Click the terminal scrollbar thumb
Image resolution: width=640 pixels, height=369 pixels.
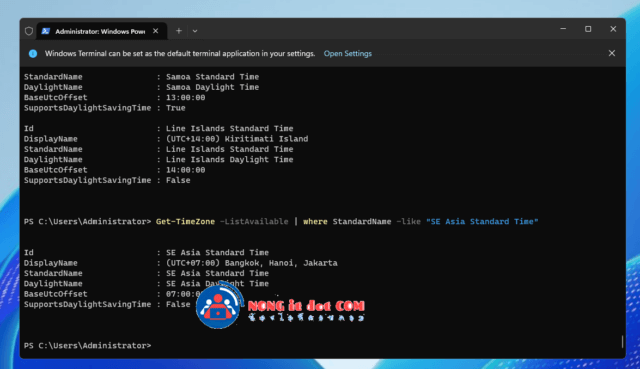pos(622,341)
